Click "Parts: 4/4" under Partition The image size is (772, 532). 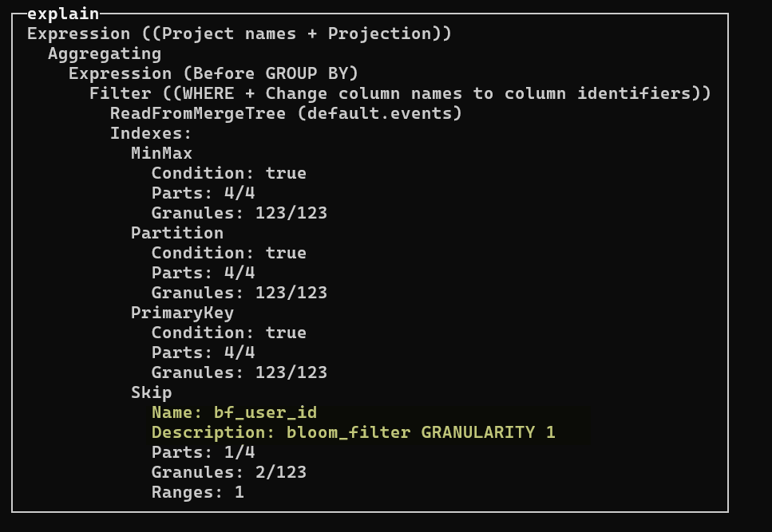click(x=203, y=273)
